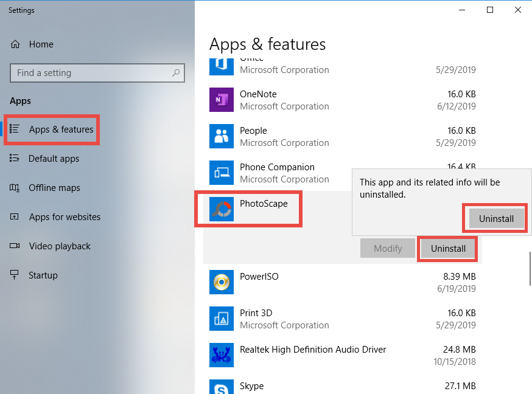Select the Skype app name
Image resolution: width=532 pixels, height=394 pixels.
(252, 386)
